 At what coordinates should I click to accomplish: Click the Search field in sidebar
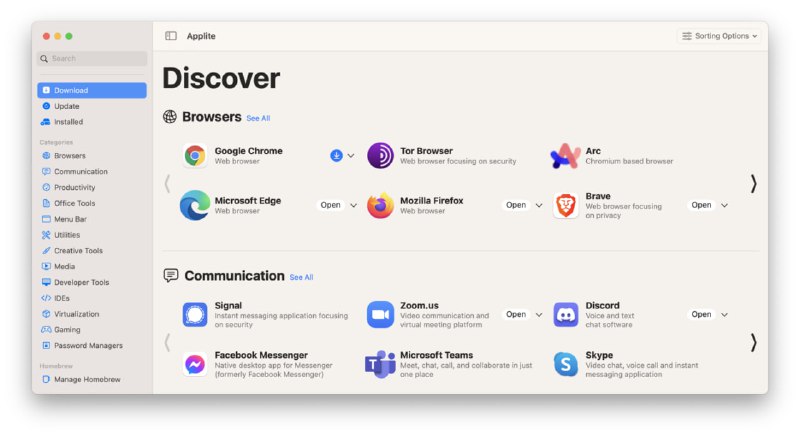(92, 59)
